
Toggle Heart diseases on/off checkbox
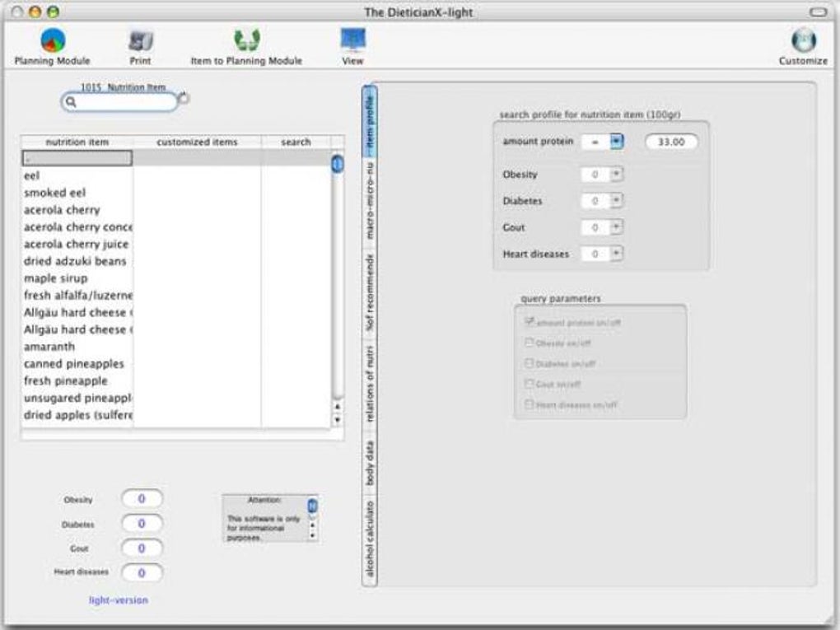click(x=530, y=404)
